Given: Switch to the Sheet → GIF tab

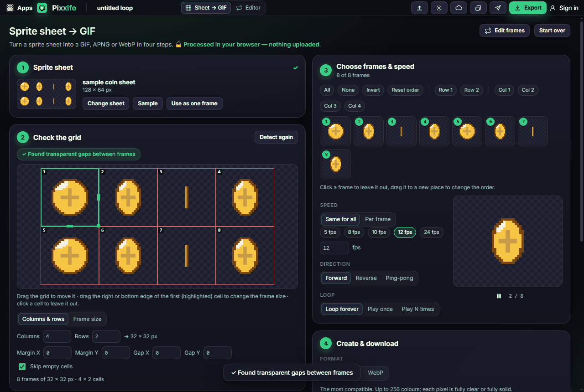Looking at the screenshot, I should pyautogui.click(x=206, y=8).
